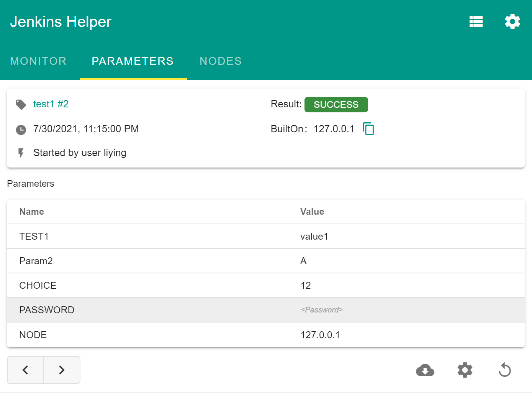Click the Value column header
Viewport: 532px width, 393px height.
click(312, 212)
